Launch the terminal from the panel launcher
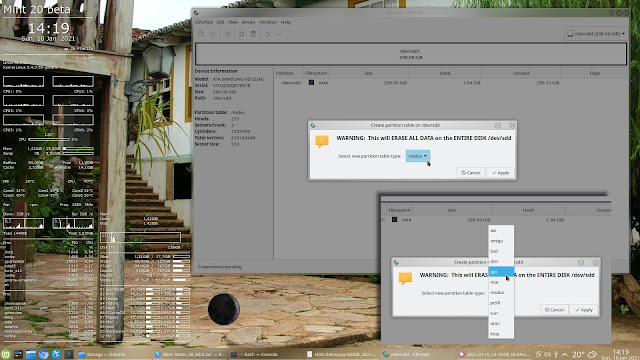 tap(69, 354)
